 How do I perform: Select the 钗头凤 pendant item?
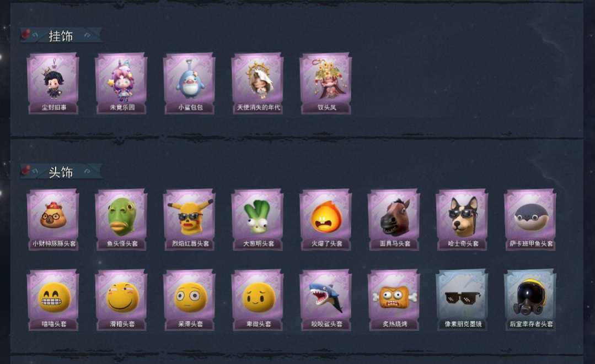pos(326,83)
